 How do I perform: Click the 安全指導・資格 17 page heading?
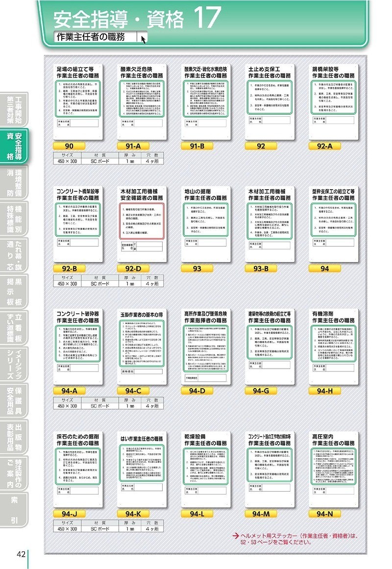[137, 18]
